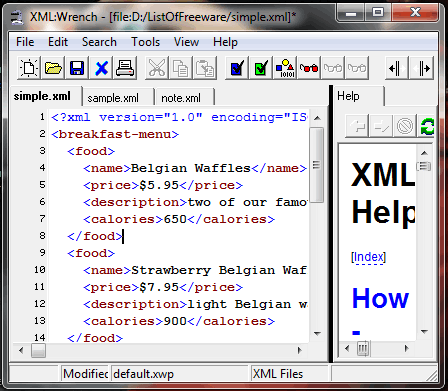Cut the selection with the scissors icon
The image size is (448, 391).
[x=157, y=68]
